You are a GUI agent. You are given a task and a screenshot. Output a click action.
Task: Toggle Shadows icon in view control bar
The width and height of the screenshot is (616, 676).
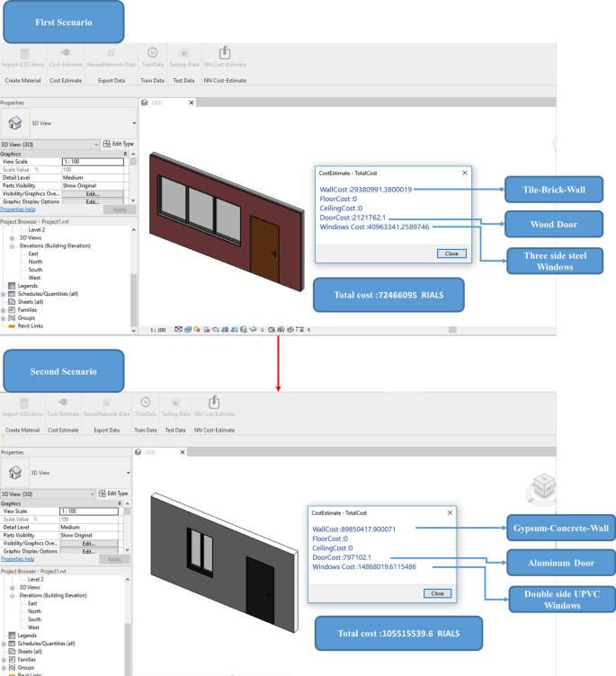pos(207,329)
